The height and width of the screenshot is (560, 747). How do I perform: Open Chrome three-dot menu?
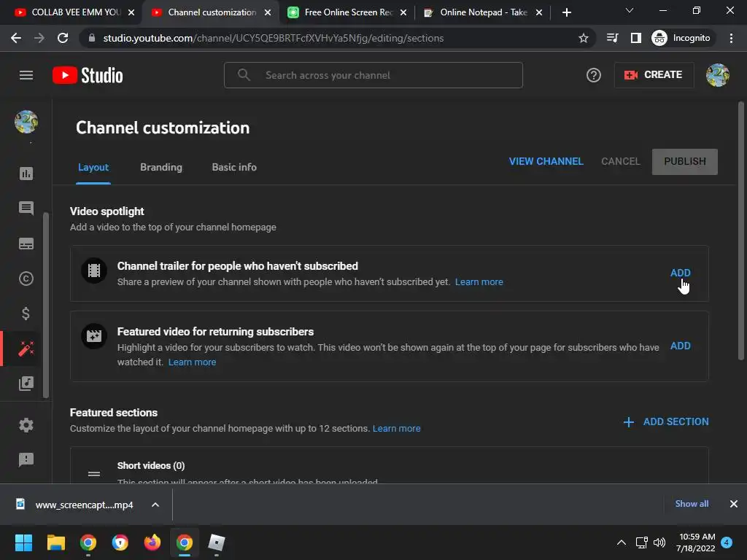point(731,38)
